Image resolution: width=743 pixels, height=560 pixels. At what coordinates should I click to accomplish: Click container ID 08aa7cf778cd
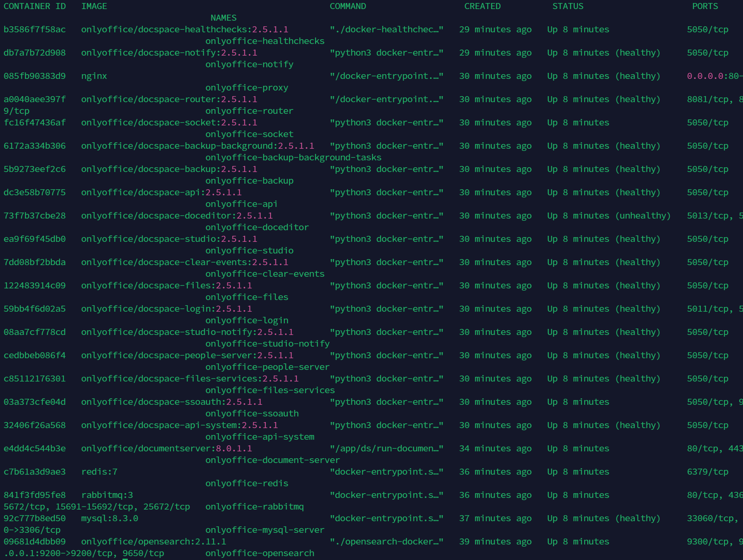tap(35, 332)
